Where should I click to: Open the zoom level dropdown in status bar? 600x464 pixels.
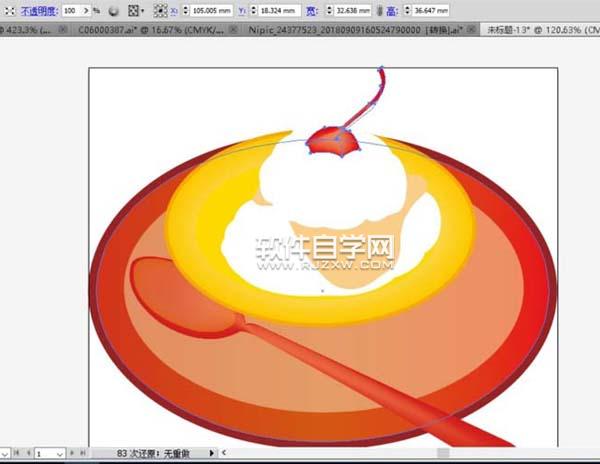5,454
